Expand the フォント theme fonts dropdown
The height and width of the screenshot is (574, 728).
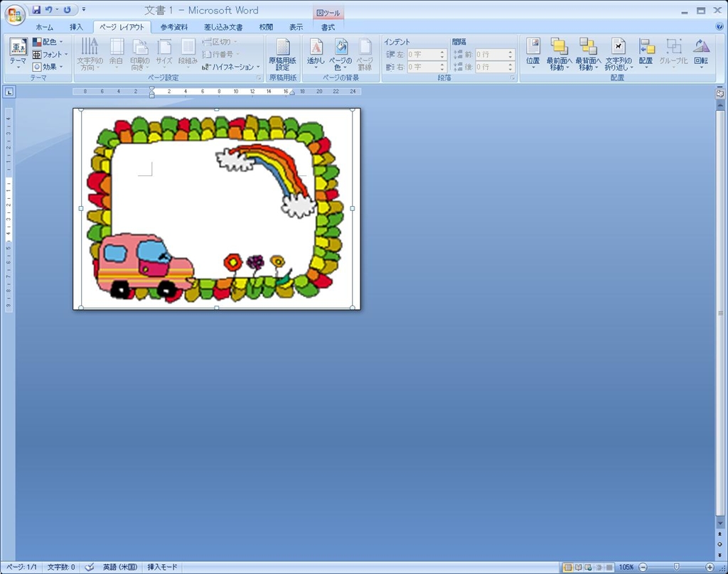50,54
